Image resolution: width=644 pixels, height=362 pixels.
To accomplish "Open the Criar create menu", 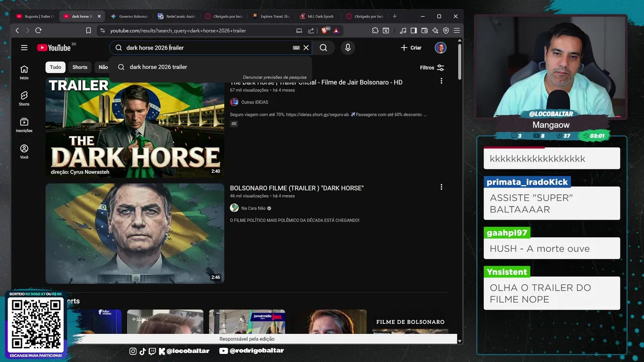I will [x=411, y=48].
